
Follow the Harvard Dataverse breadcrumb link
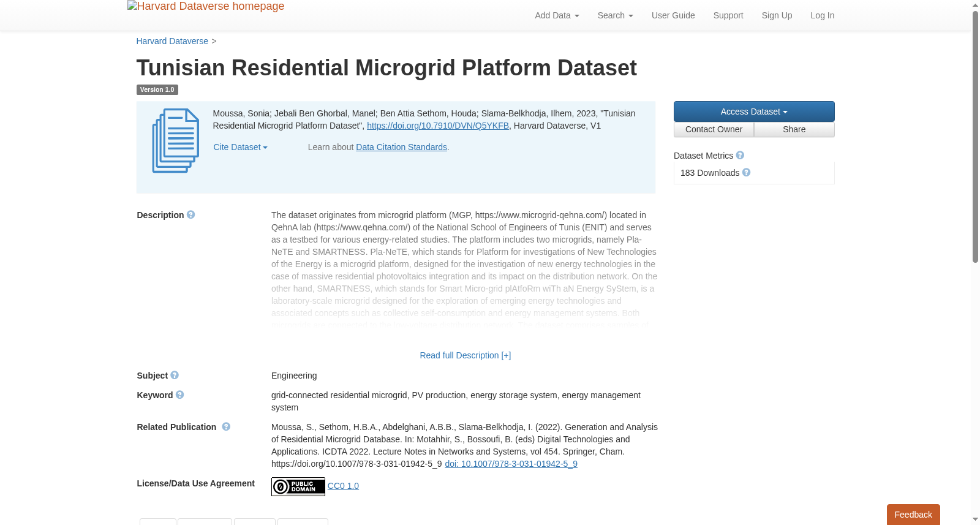[172, 41]
